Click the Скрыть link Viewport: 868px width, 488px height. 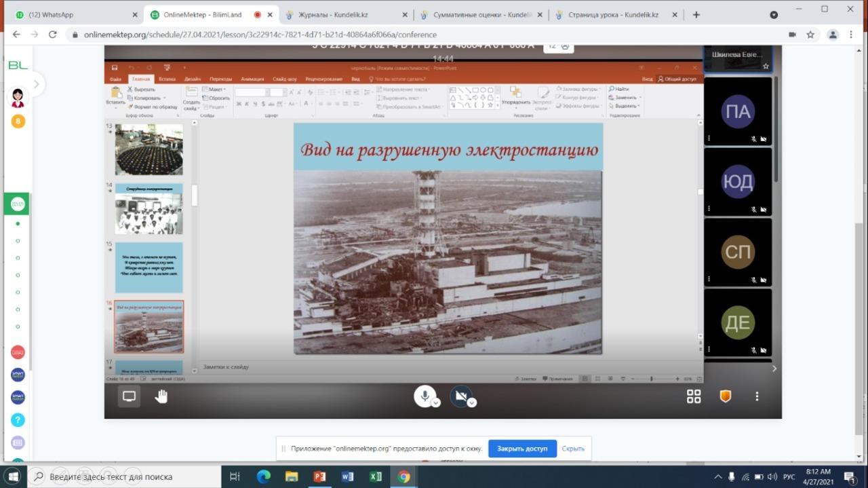pyautogui.click(x=573, y=449)
